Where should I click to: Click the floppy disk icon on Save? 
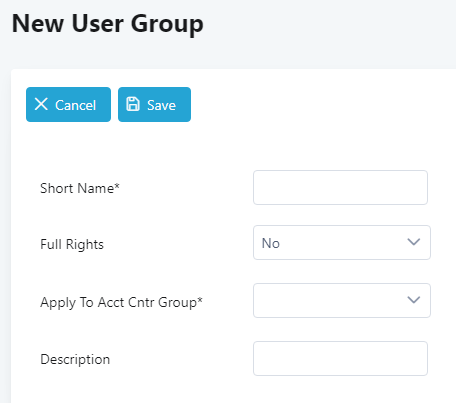[x=133, y=104]
